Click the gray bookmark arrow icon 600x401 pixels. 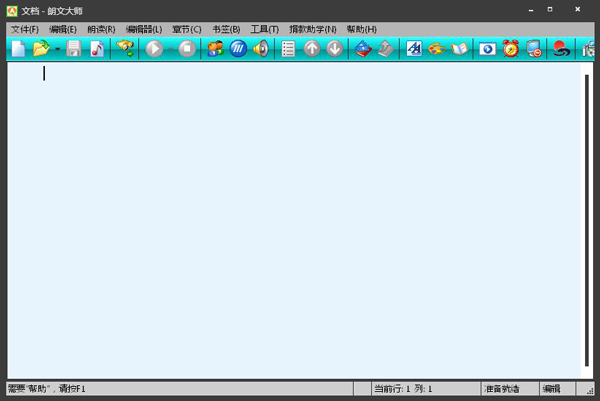pyautogui.click(x=386, y=49)
